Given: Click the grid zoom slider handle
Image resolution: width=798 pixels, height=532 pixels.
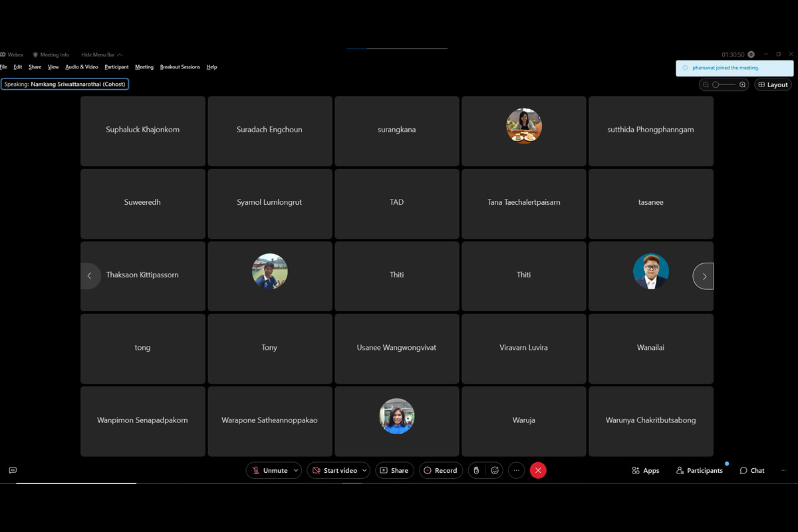Looking at the screenshot, I should (x=716, y=84).
